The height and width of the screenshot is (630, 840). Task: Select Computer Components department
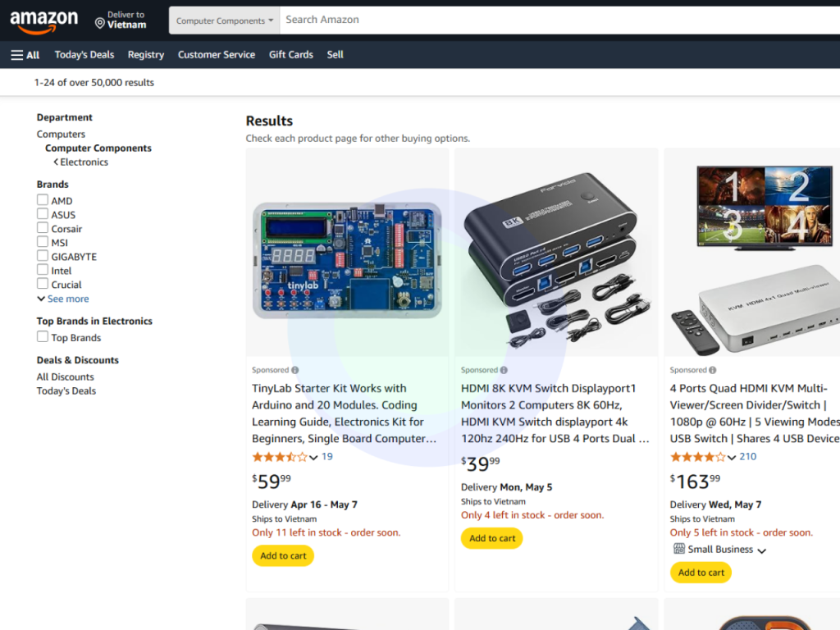point(98,148)
